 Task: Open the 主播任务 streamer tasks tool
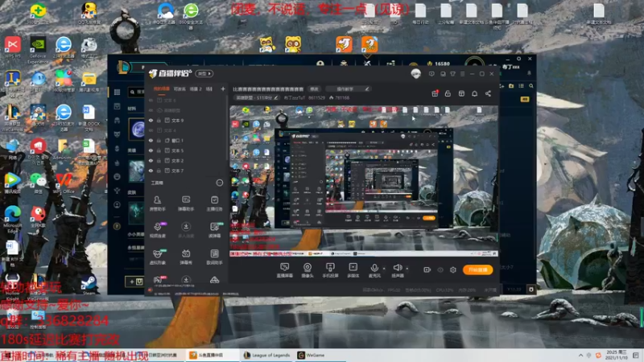pos(214,204)
